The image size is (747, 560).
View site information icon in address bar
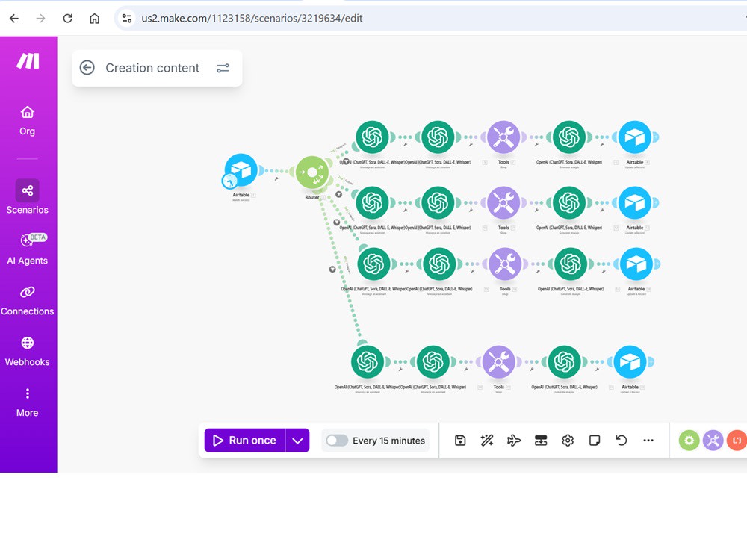tap(127, 19)
